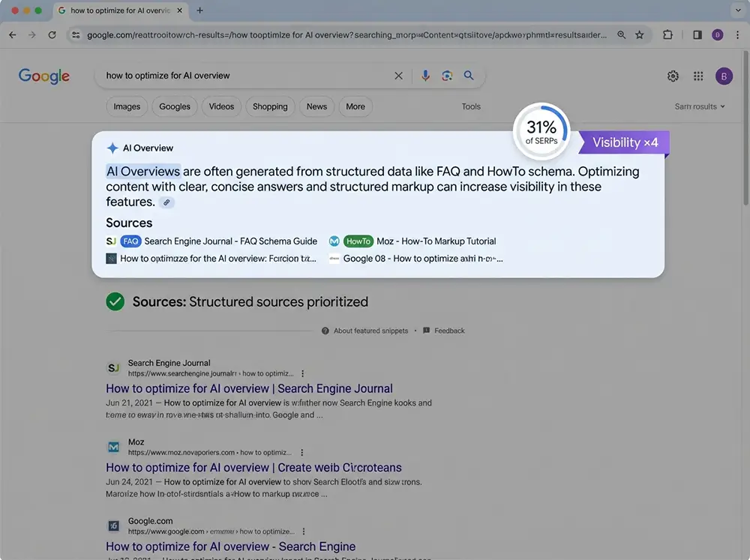Click the link icon after AI Overview text
Viewport: 750px width, 560px height.
[166, 202]
